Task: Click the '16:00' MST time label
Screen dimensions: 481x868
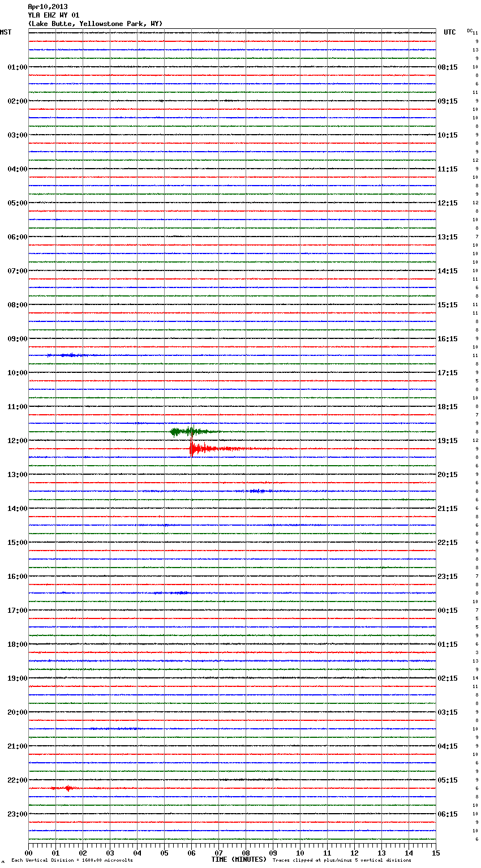Action: [18, 577]
